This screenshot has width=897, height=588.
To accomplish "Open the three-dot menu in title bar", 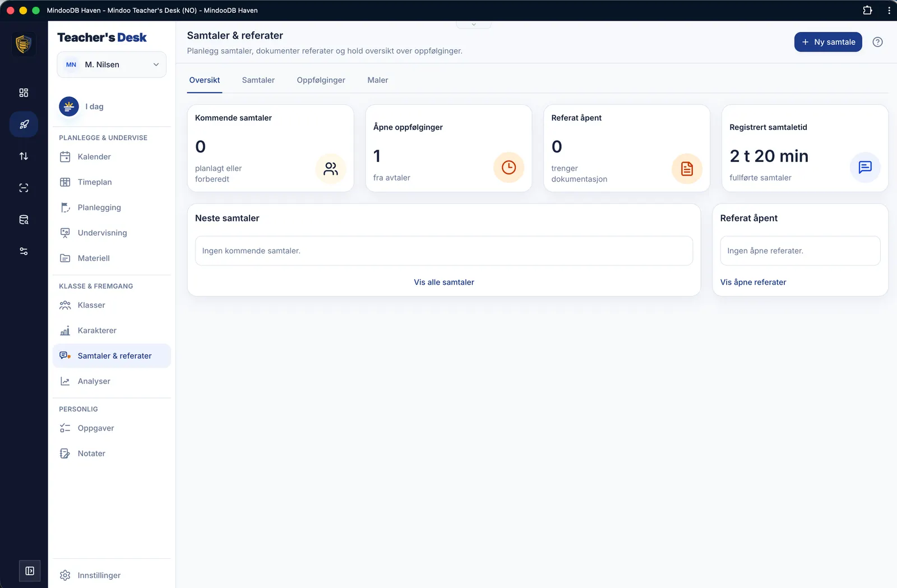I will [889, 10].
